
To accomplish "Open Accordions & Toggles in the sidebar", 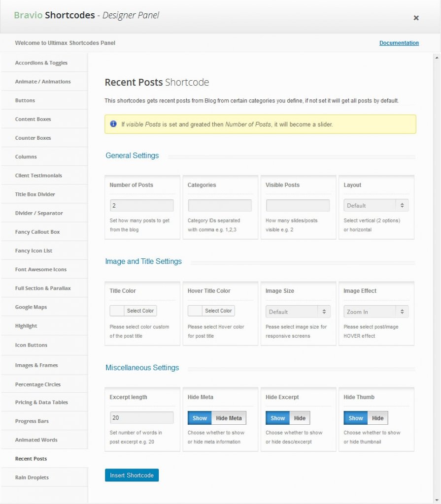I will (x=41, y=63).
